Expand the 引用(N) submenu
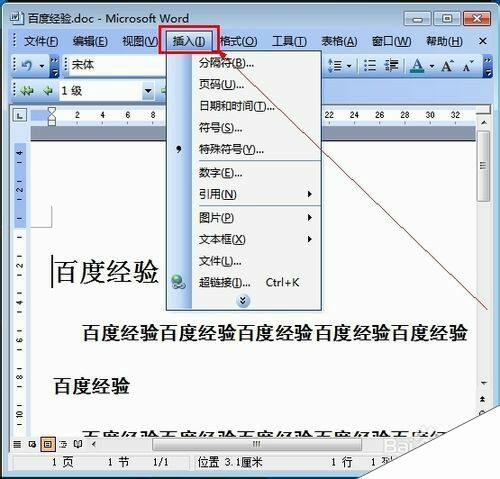 coord(256,194)
